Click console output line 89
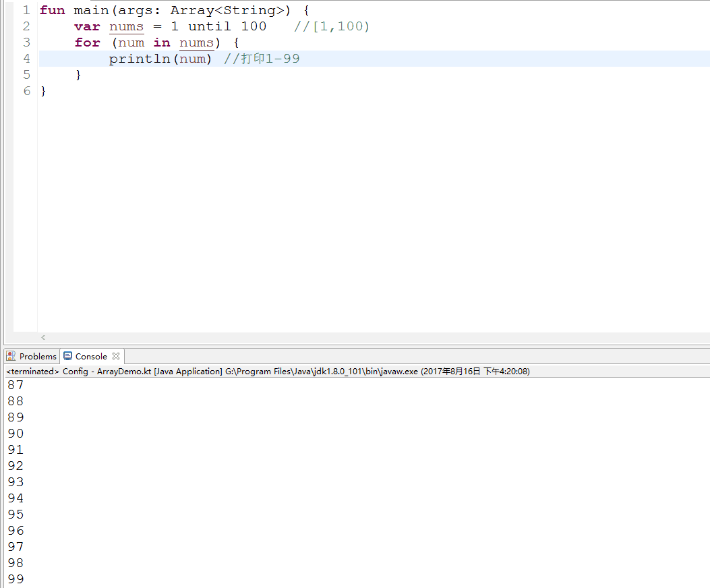The height and width of the screenshot is (588, 710). (x=16, y=417)
